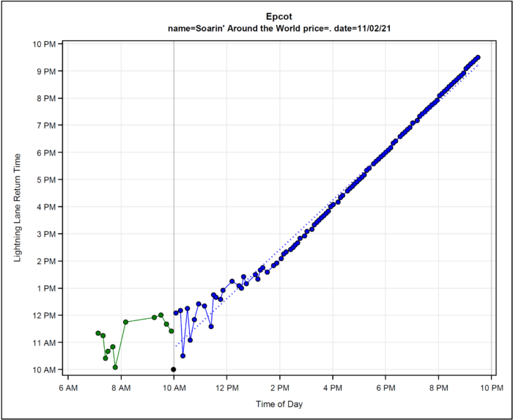Click the black data point at 10 AM
The height and width of the screenshot is (420, 513).
coord(173,369)
